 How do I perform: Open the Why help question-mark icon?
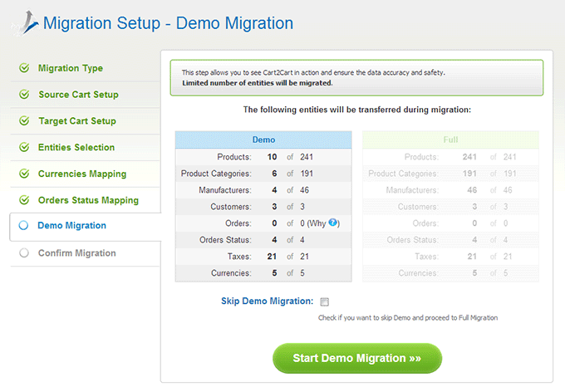tap(332, 223)
